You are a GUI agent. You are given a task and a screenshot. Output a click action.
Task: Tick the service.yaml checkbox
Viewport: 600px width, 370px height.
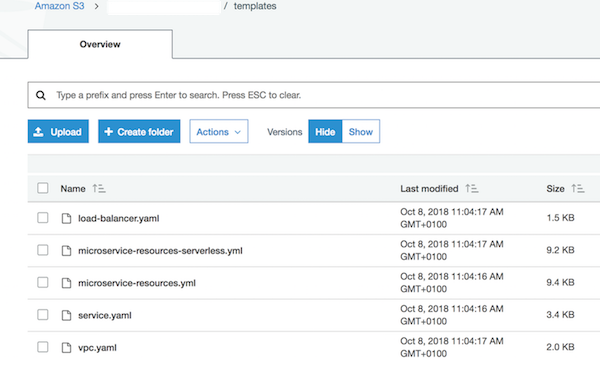43,315
